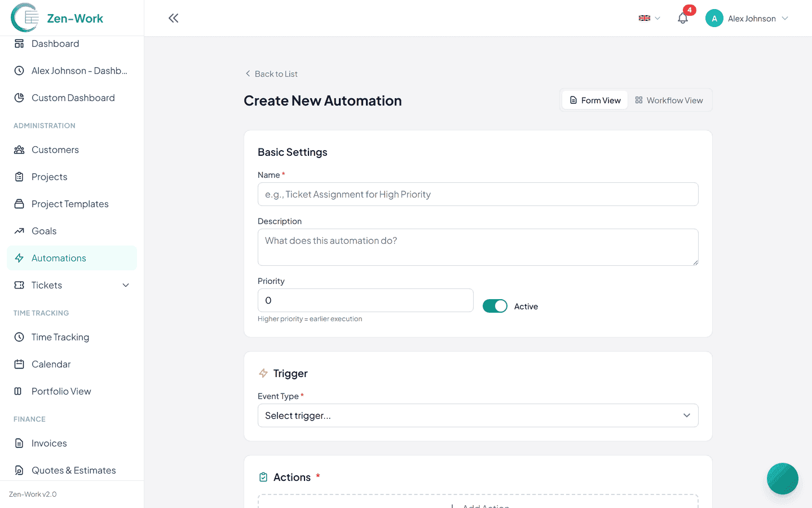This screenshot has height=508, width=812.
Task: Switch to the Form View tab
Action: coord(595,100)
